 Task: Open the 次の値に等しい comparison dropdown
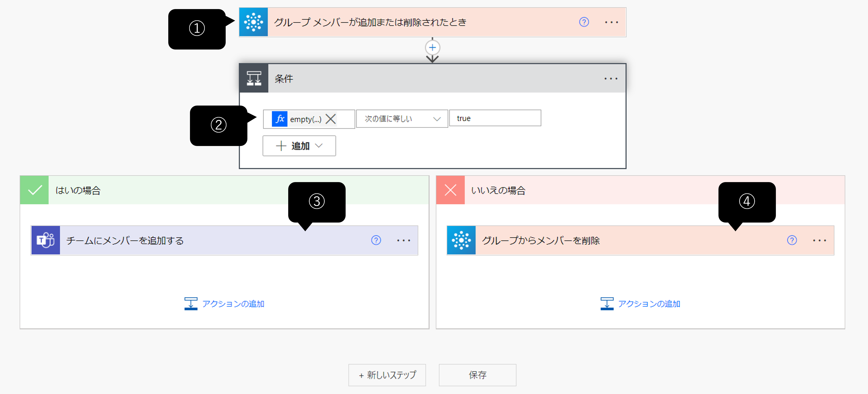(x=402, y=119)
